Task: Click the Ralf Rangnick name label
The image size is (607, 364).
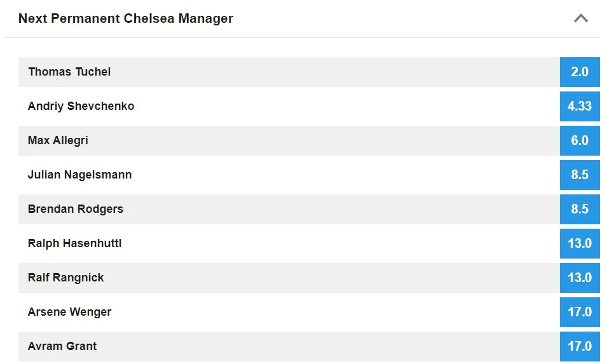Action: 65,278
